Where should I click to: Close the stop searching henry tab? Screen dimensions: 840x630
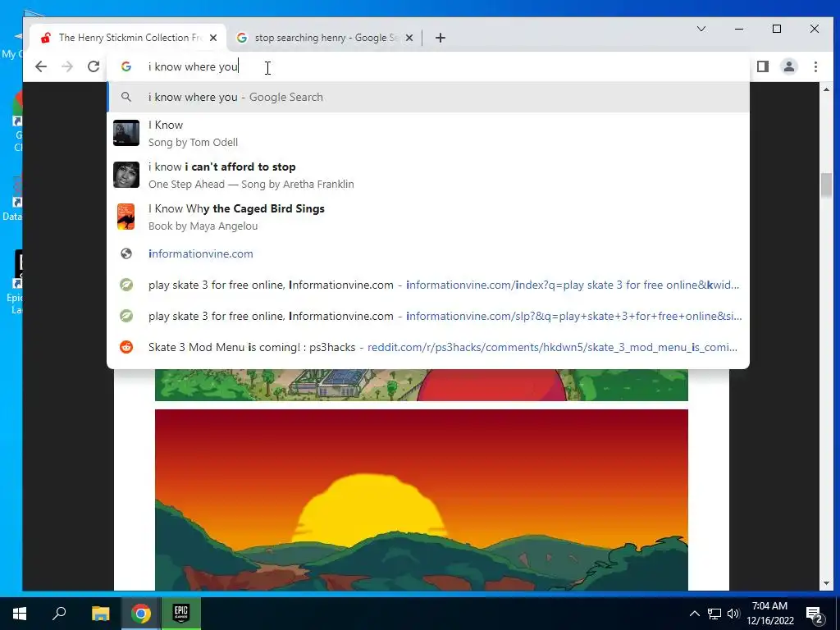pos(409,38)
